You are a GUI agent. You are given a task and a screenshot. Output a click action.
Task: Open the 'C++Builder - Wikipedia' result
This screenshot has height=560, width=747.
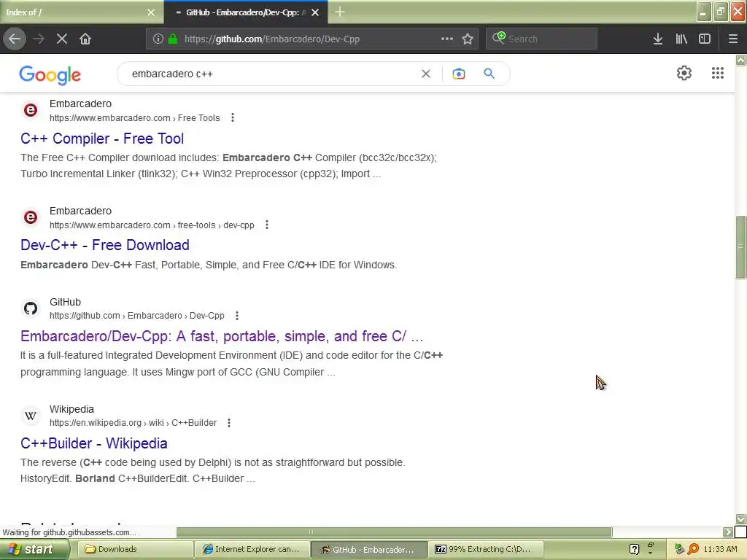94,443
